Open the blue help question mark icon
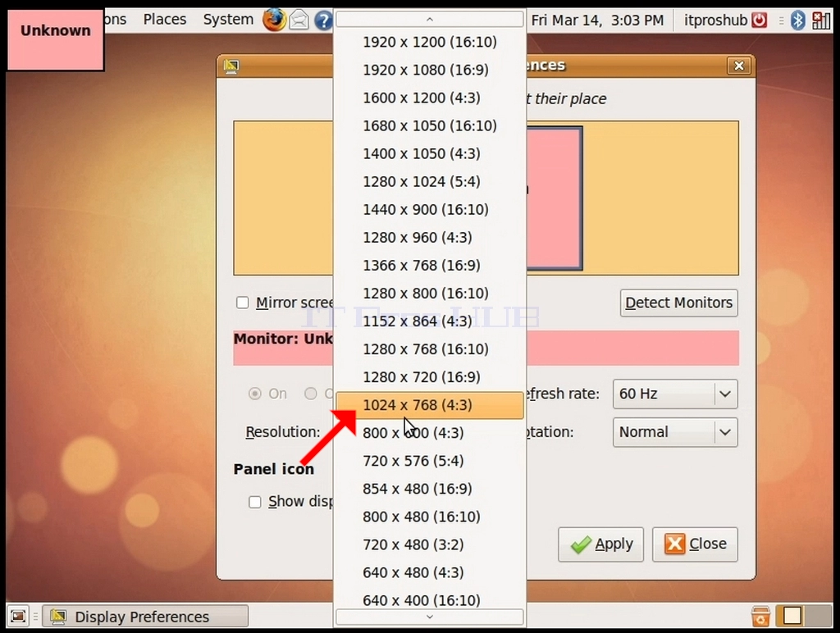 point(323,20)
